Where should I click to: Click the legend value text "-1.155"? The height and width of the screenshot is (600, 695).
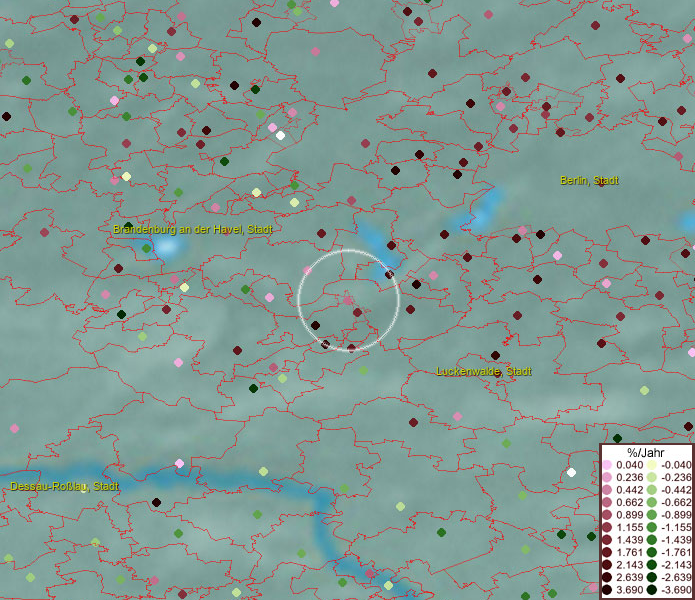[x=676, y=527]
